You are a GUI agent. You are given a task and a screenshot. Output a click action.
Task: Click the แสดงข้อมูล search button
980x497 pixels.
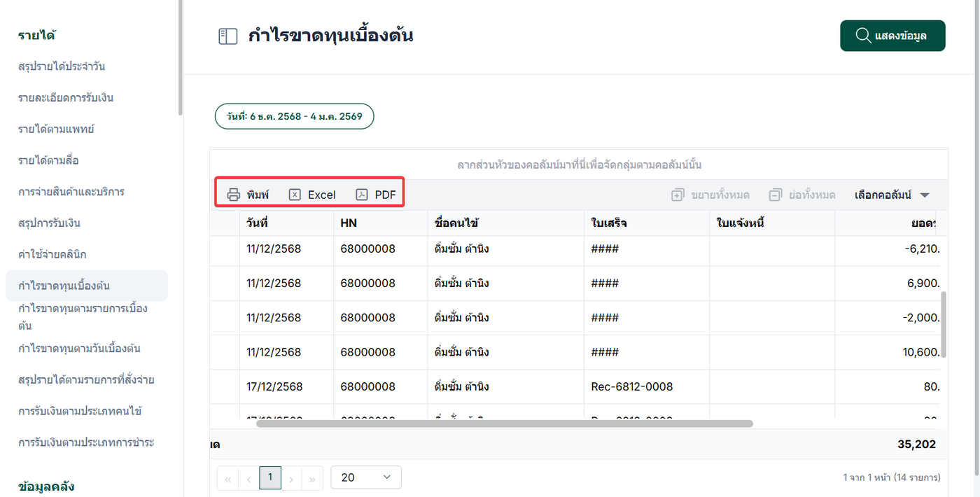(892, 36)
